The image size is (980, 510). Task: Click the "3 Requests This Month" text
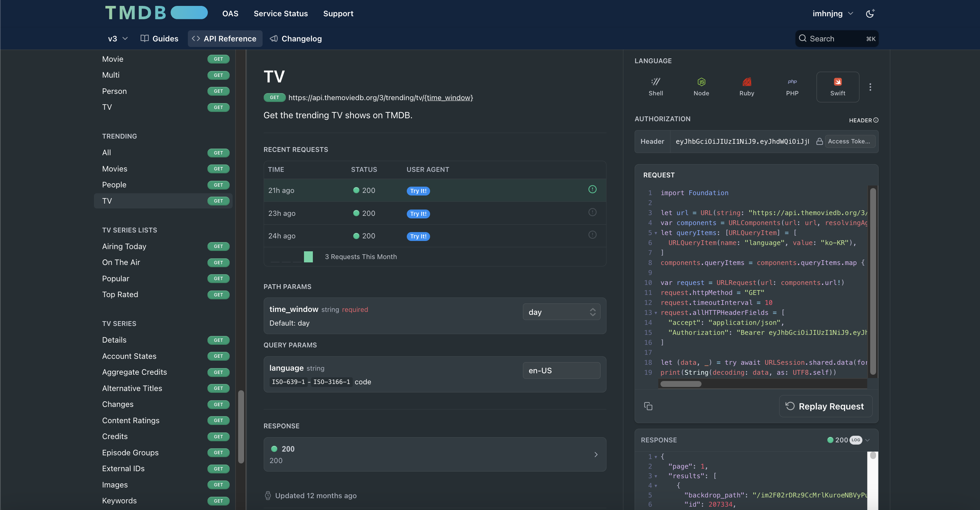click(x=360, y=257)
